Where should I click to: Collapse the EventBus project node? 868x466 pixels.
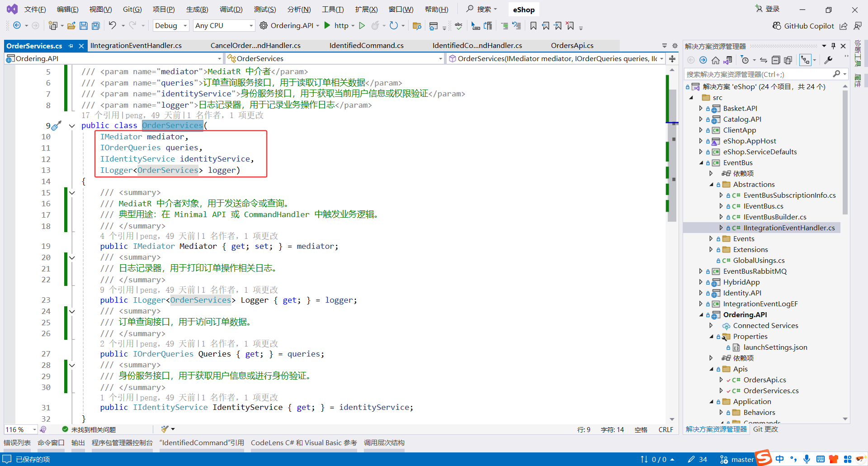coord(702,162)
